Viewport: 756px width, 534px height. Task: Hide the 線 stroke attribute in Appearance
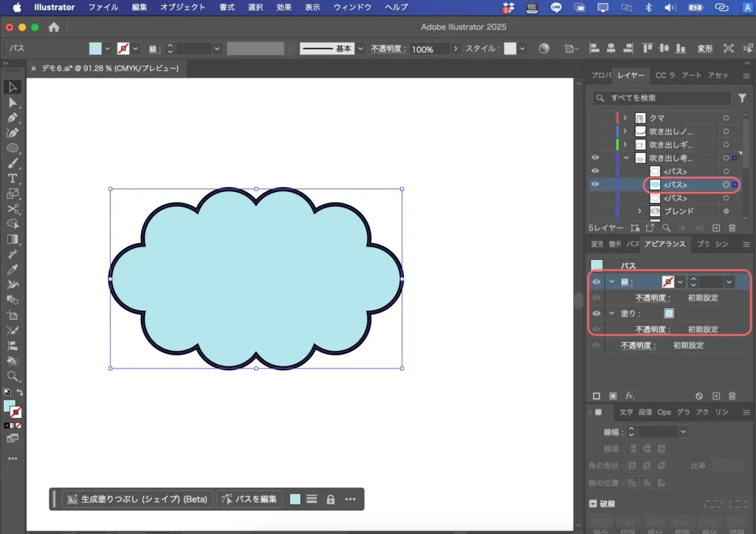coord(597,281)
